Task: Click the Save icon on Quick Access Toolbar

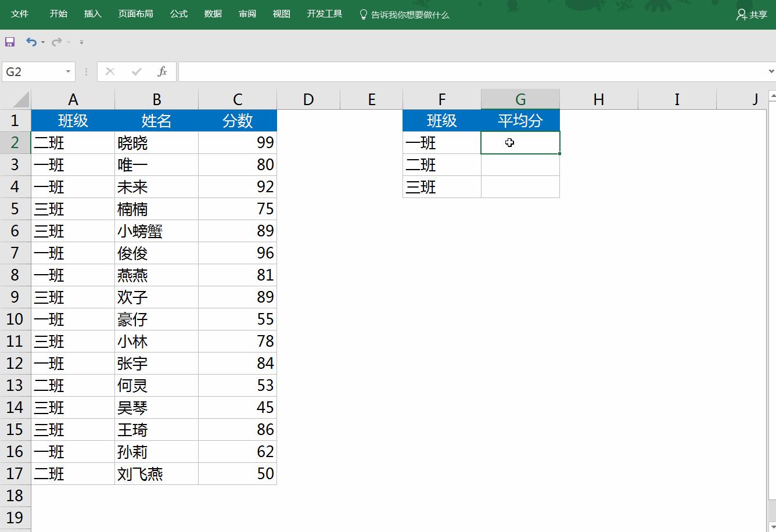Action: coord(9,41)
